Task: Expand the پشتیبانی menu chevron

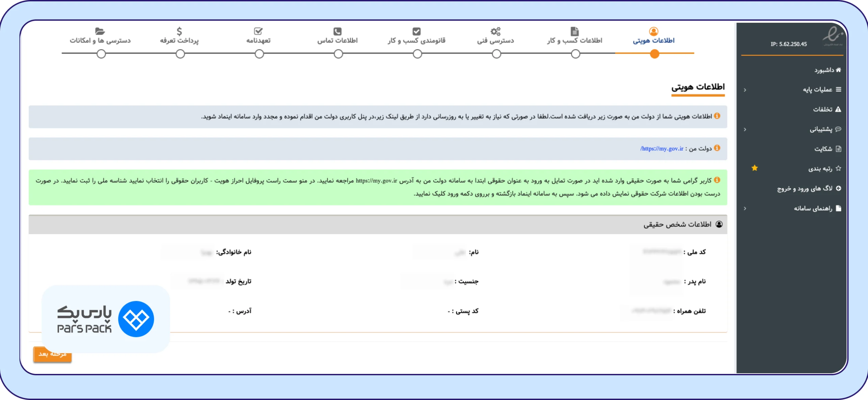Action: [x=745, y=129]
